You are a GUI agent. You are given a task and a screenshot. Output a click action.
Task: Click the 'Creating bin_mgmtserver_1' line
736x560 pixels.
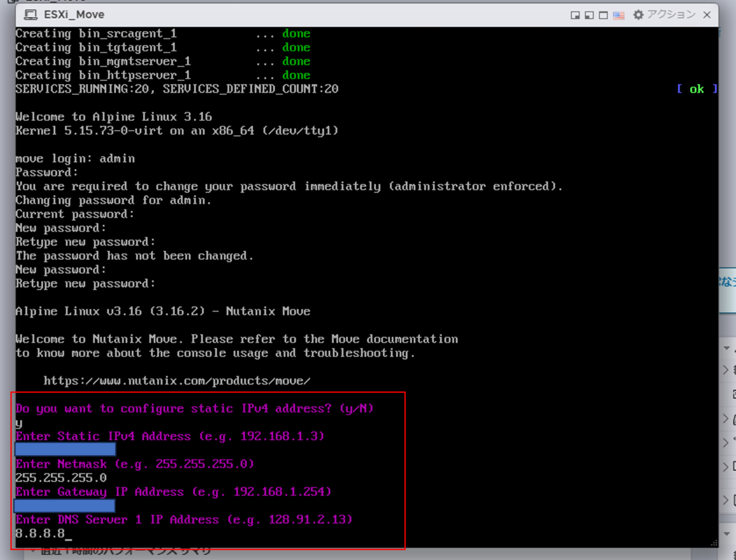163,61
